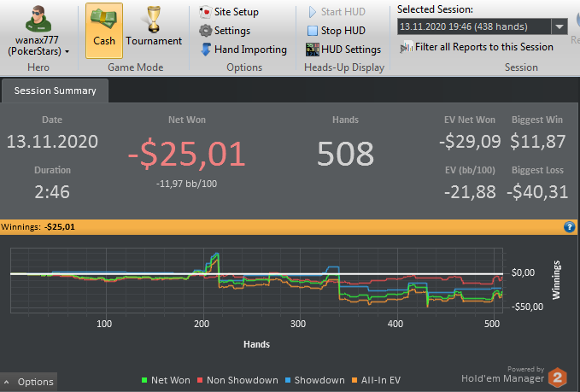Expand the Selected Session dropdown arrow
This screenshot has width=580, height=392.
[x=559, y=26]
